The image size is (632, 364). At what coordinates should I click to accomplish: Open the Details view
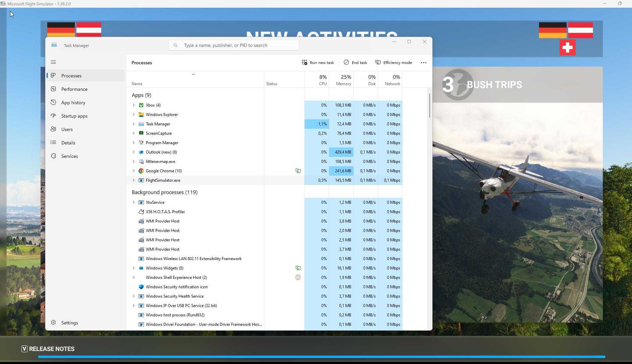68,142
